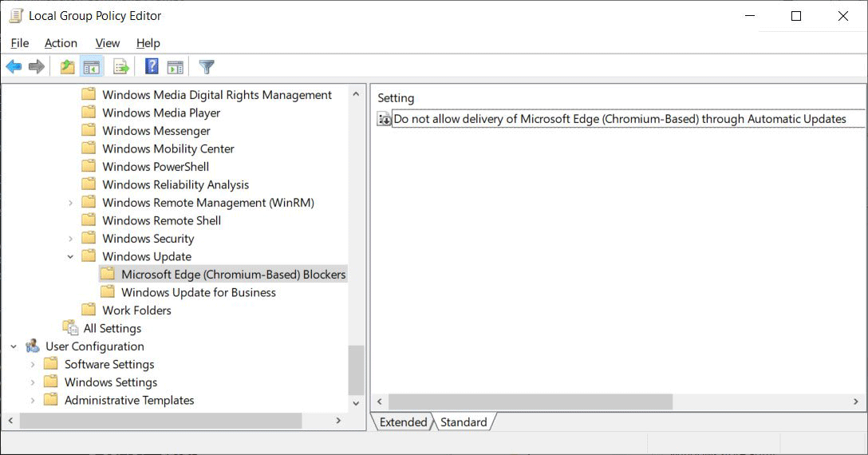This screenshot has height=455, width=868.
Task: Select Microsoft Edge (Chromium-Based) Blockers folder
Action: pyautogui.click(x=233, y=275)
